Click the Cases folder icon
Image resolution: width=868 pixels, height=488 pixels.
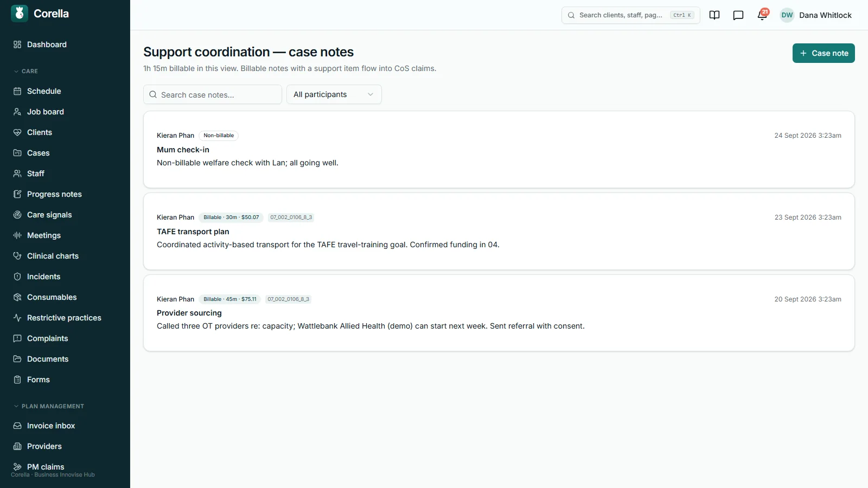(x=17, y=153)
